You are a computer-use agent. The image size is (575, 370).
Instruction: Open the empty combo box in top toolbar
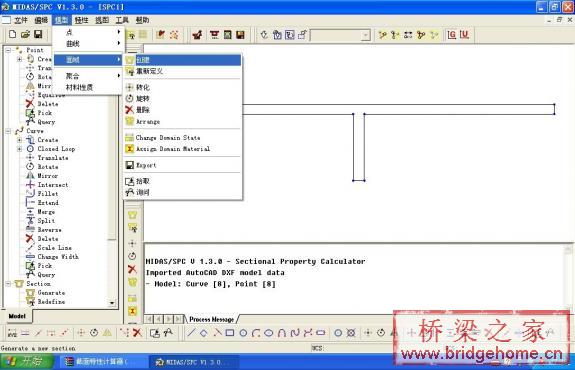[x=366, y=35]
